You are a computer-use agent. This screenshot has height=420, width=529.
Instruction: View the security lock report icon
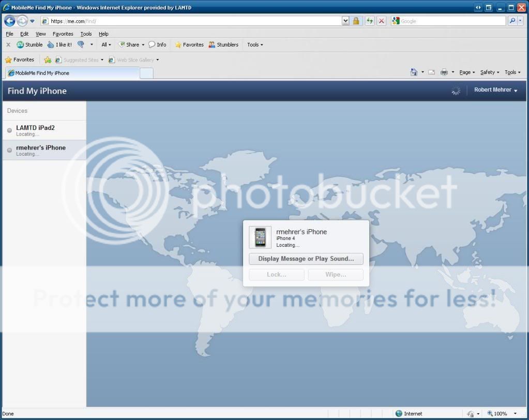(356, 21)
